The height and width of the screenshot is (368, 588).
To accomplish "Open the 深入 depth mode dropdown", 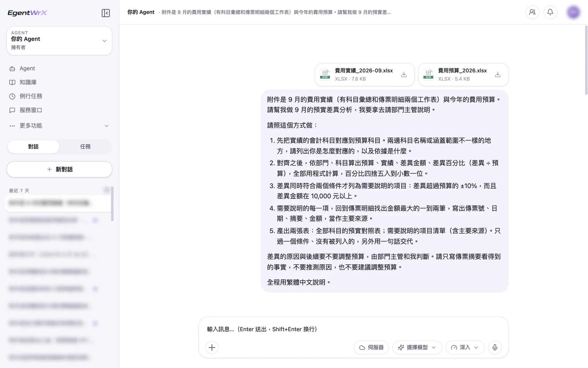I will click(x=465, y=347).
